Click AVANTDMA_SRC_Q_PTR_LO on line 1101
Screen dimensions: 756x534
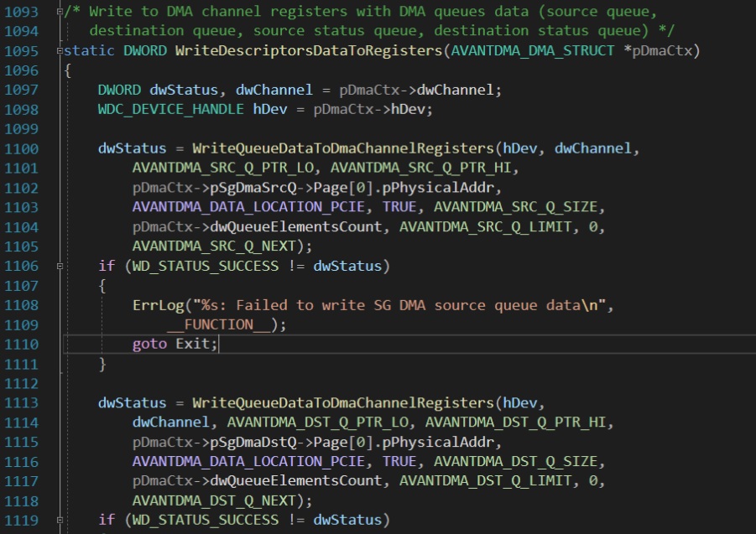[x=222, y=168]
